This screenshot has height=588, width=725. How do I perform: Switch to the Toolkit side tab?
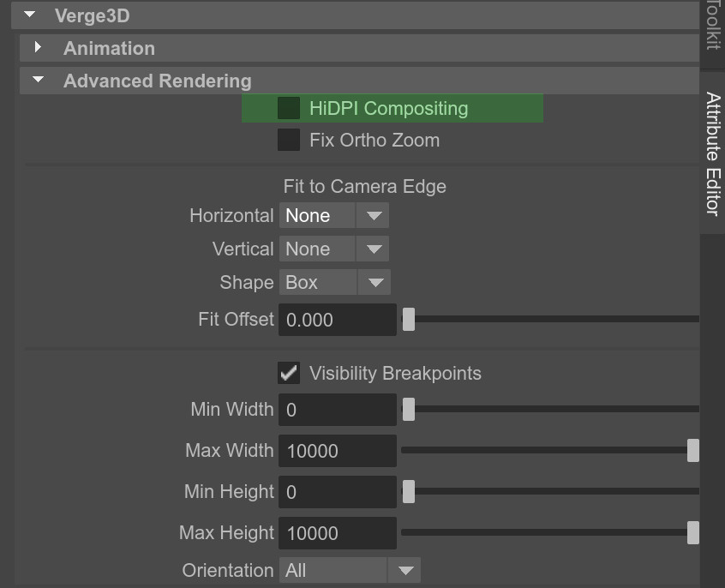pyautogui.click(x=712, y=33)
